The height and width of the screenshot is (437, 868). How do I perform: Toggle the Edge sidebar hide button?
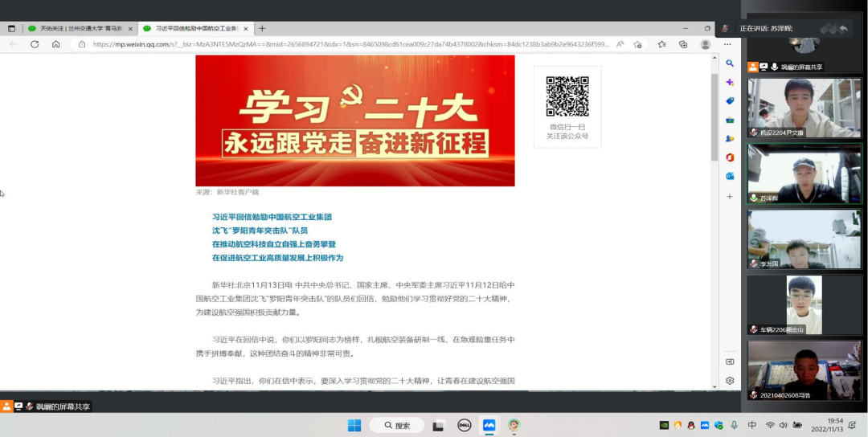pyautogui.click(x=730, y=361)
